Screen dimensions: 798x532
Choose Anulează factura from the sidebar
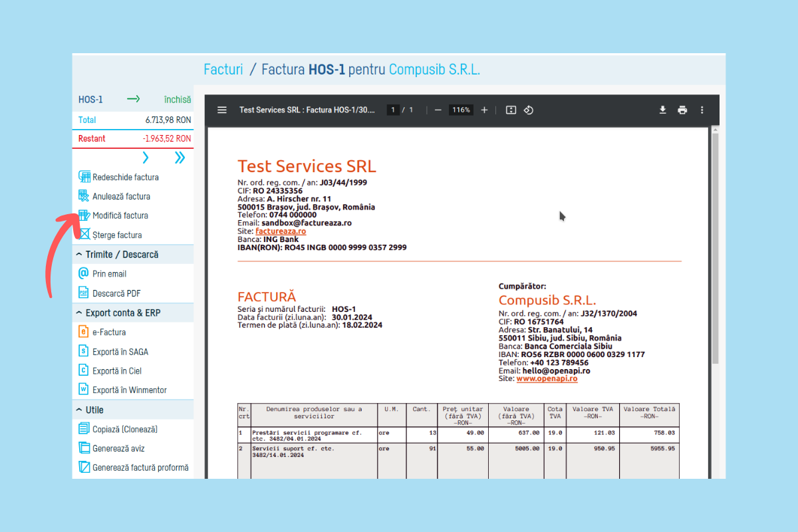[x=121, y=196]
